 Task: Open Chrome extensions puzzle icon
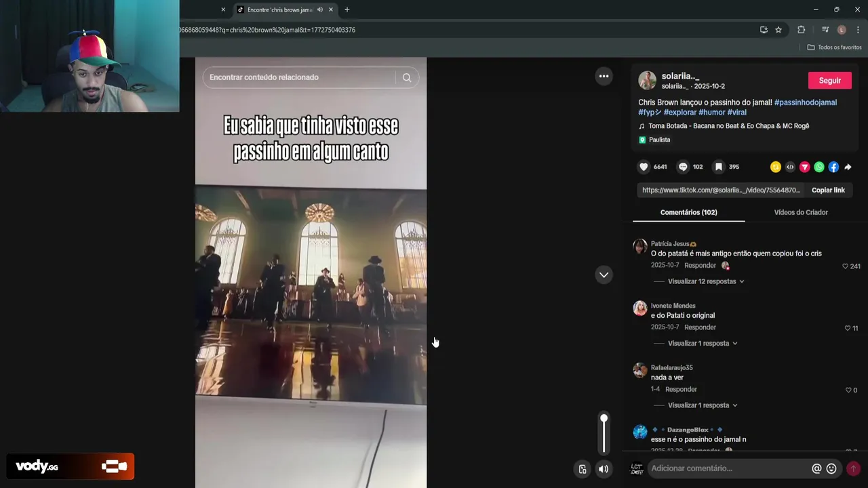click(801, 30)
